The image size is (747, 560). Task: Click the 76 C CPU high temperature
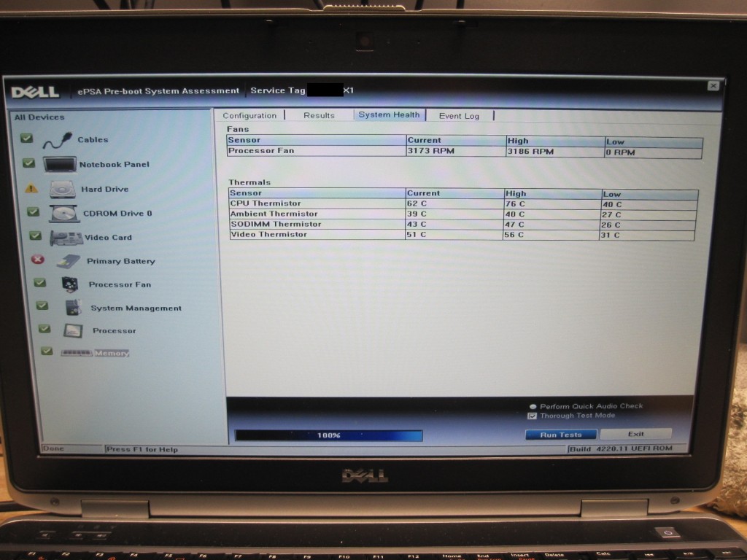(515, 204)
